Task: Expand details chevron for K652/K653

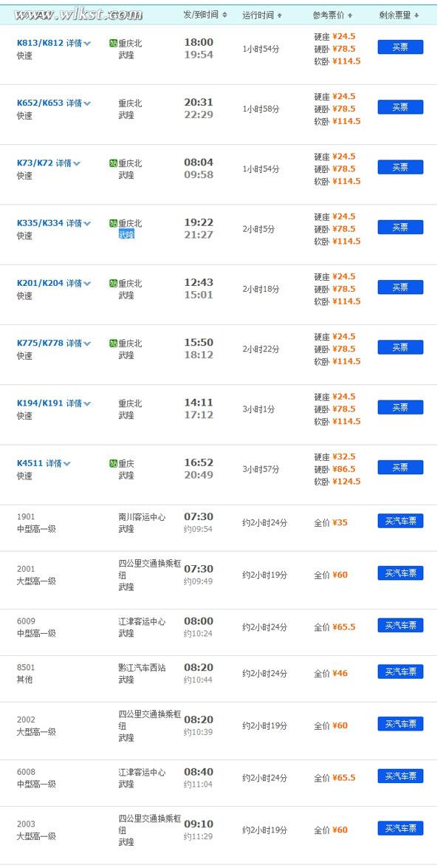Action: coord(87,103)
